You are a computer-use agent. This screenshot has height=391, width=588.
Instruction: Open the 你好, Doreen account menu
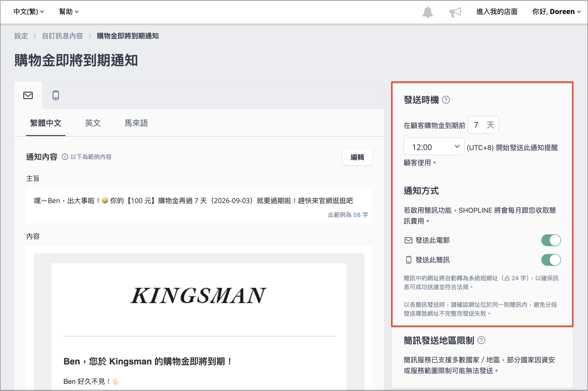[557, 12]
